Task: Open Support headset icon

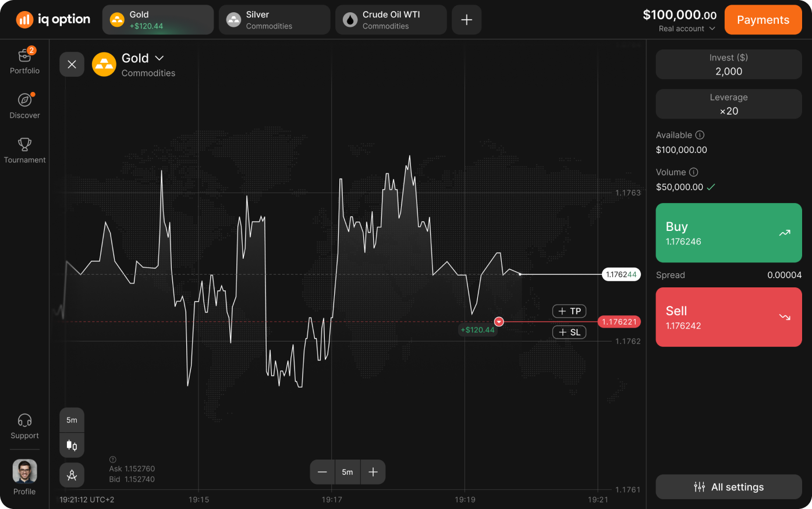Action: point(24,421)
